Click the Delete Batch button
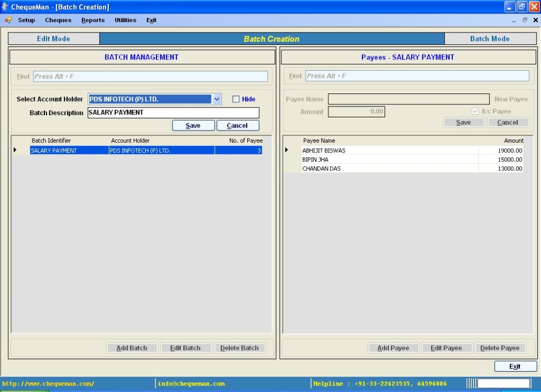The height and width of the screenshot is (392, 541). click(x=240, y=348)
